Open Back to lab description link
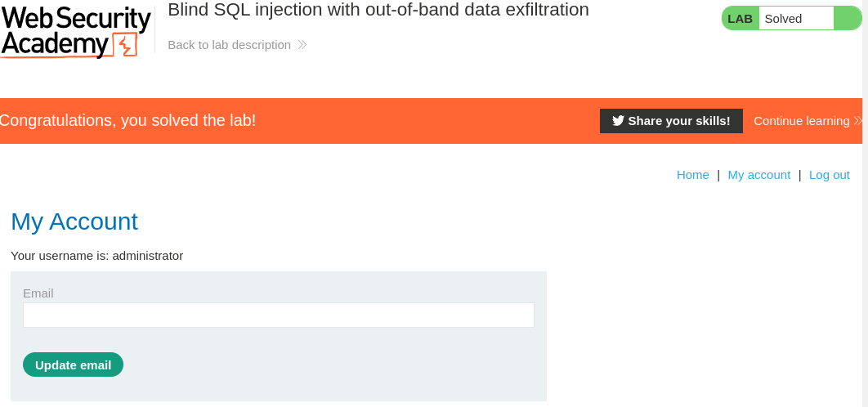 [229, 45]
